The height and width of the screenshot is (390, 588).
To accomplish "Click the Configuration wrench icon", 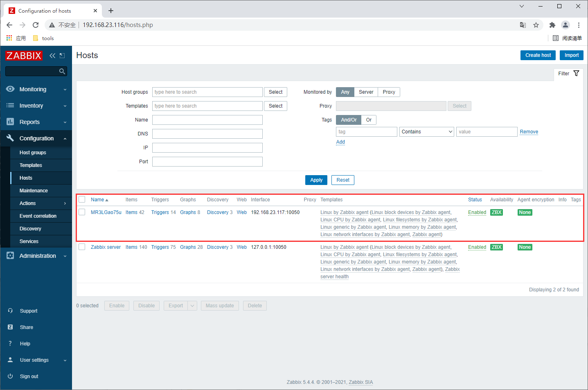I will [x=10, y=138].
